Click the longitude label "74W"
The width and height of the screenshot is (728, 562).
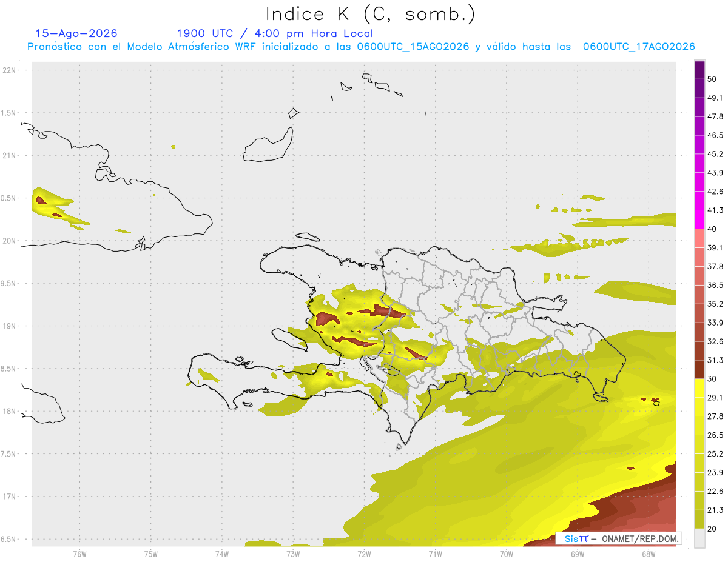point(222,554)
